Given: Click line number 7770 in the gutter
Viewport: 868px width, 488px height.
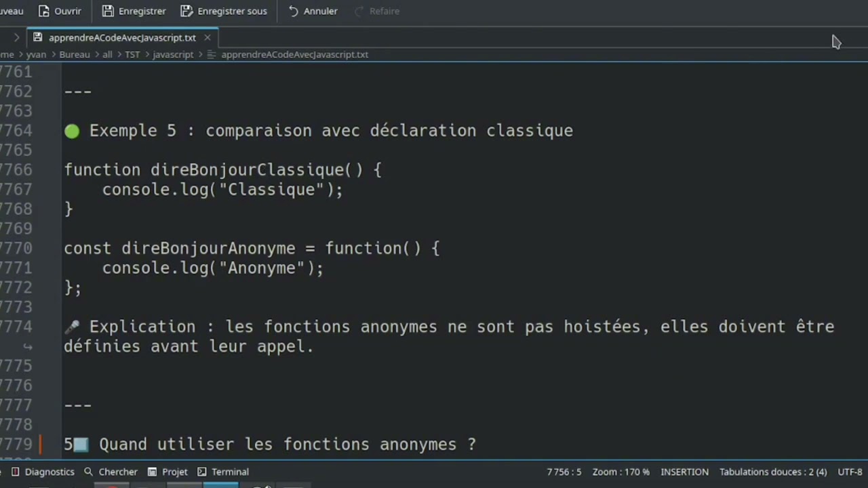Looking at the screenshot, I should pyautogui.click(x=16, y=248).
